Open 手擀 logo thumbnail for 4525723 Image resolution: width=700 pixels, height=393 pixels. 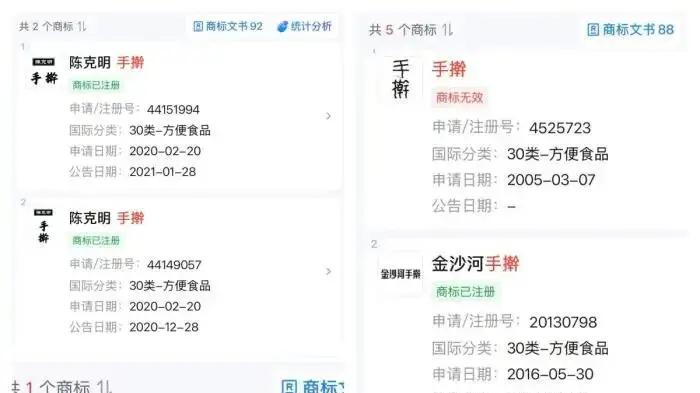coord(400,79)
